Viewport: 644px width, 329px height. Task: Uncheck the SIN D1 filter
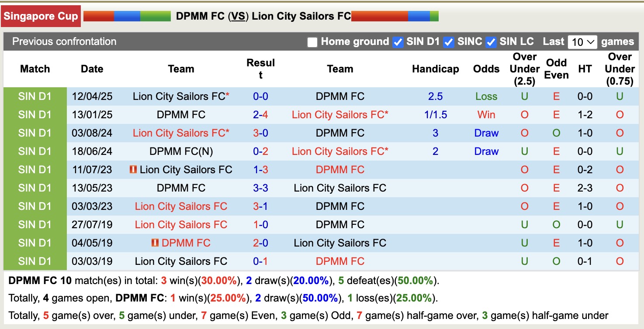coord(398,42)
